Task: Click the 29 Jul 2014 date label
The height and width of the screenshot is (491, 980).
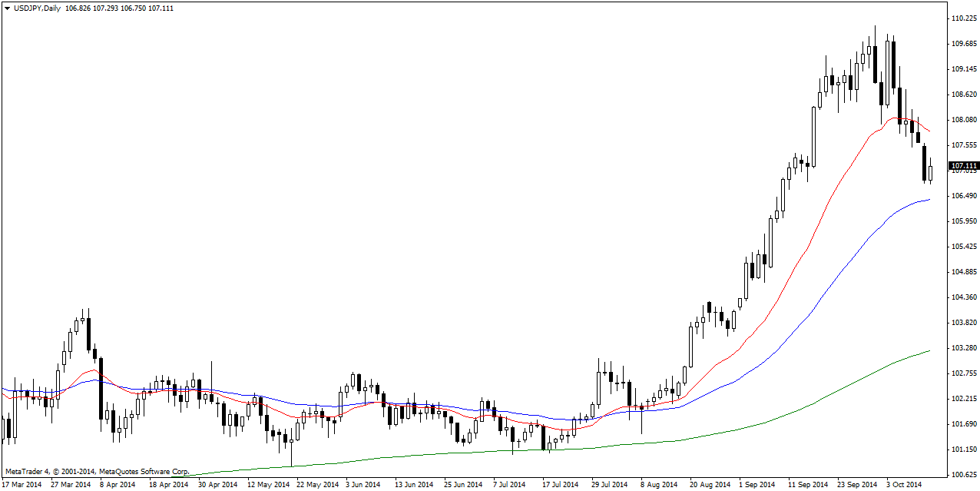Action: (x=609, y=485)
